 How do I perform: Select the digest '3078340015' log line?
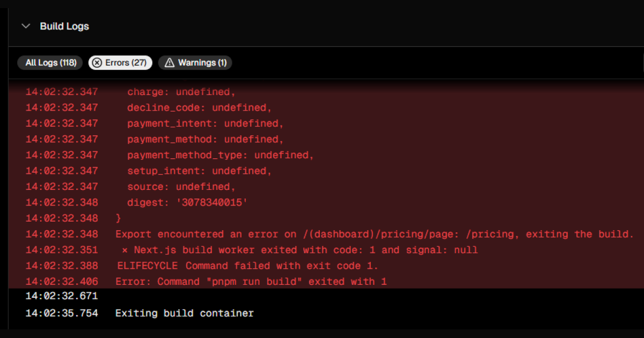click(x=326, y=202)
